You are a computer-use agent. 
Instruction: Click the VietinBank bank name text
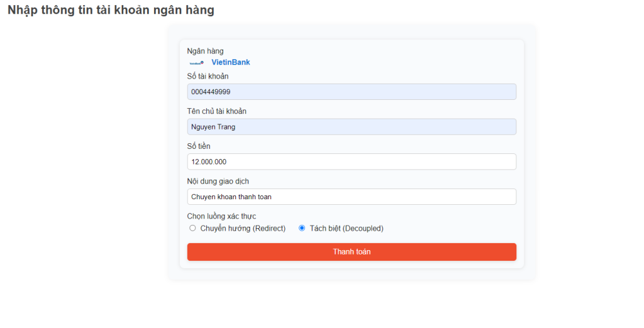pos(230,62)
